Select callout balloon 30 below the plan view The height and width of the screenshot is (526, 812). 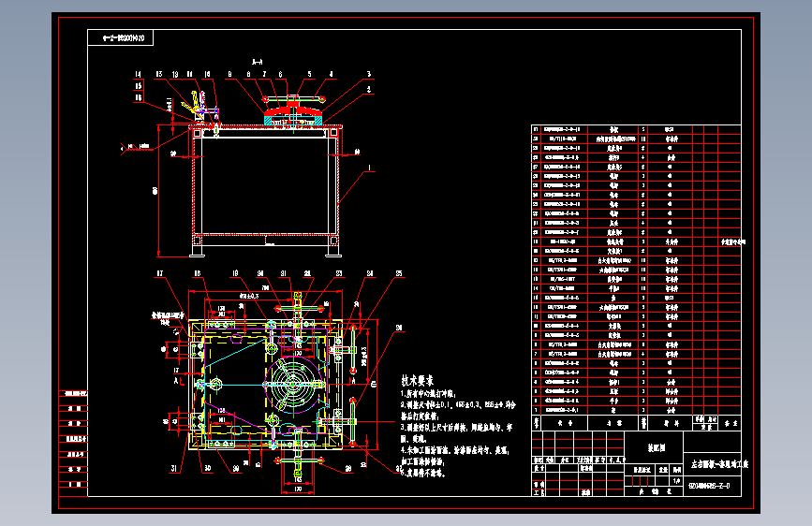coord(207,469)
